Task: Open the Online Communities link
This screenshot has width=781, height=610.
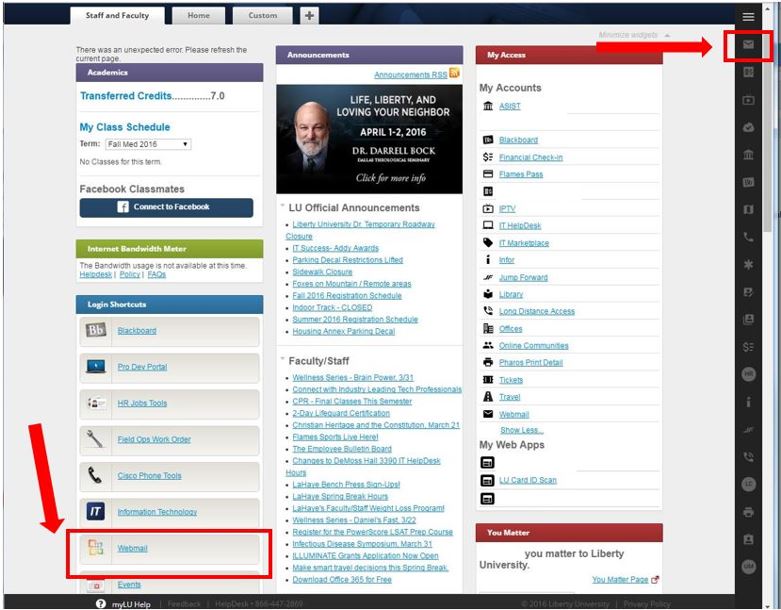Action: (x=533, y=346)
